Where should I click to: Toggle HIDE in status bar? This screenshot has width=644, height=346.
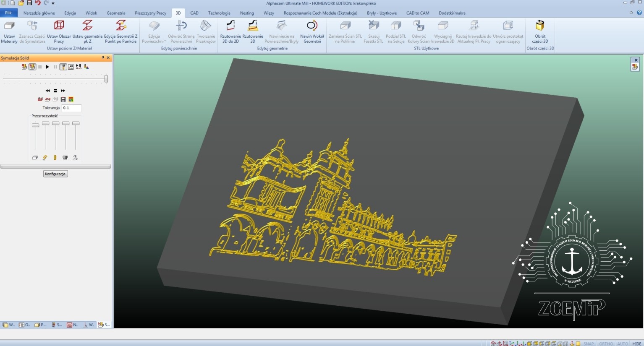[636, 343]
